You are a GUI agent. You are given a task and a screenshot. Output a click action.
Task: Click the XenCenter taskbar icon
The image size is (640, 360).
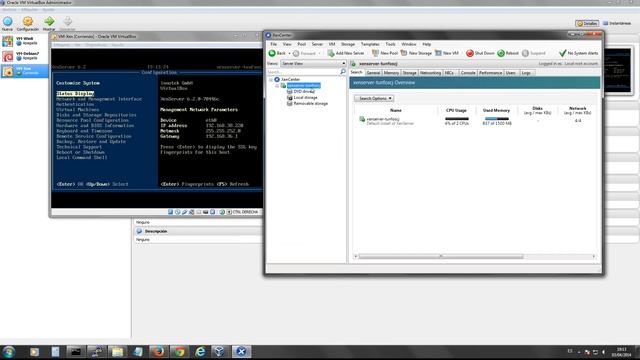point(241,351)
